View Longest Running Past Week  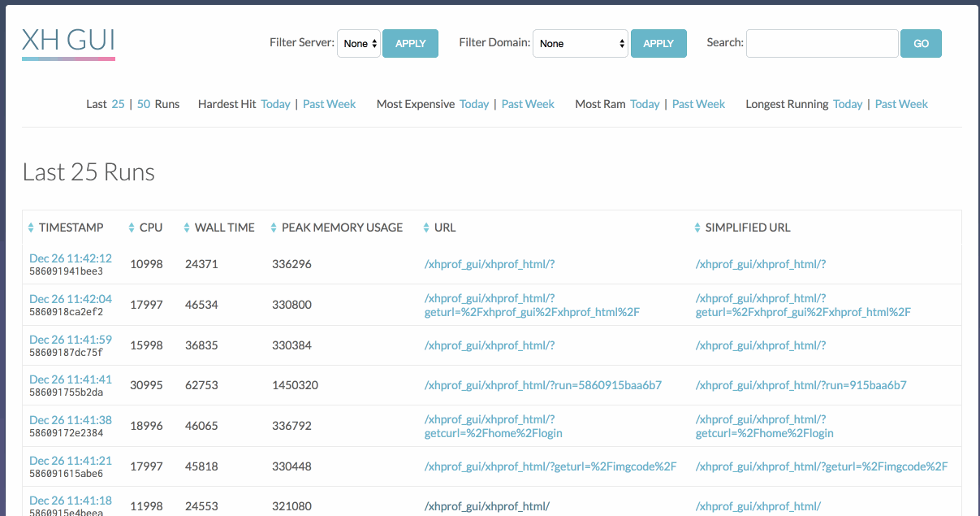pyautogui.click(x=901, y=104)
